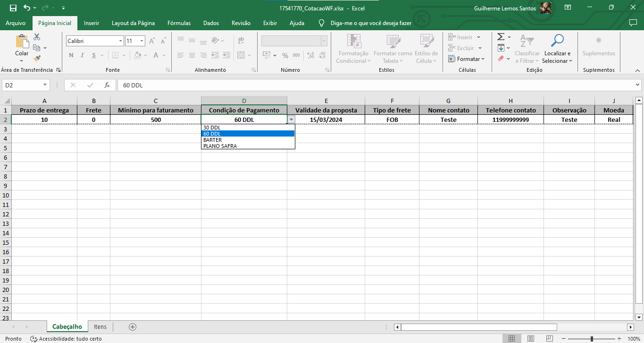This screenshot has width=644, height=343.
Task: Click the Save icon in title bar
Action: click(x=13, y=8)
